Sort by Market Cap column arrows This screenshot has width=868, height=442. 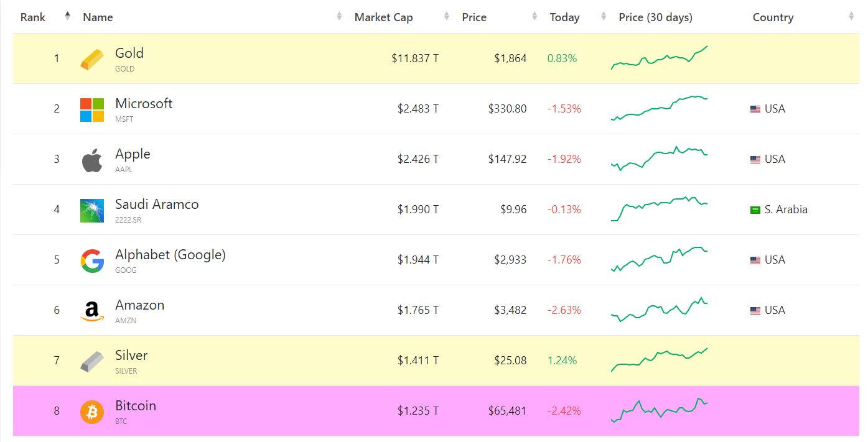446,17
